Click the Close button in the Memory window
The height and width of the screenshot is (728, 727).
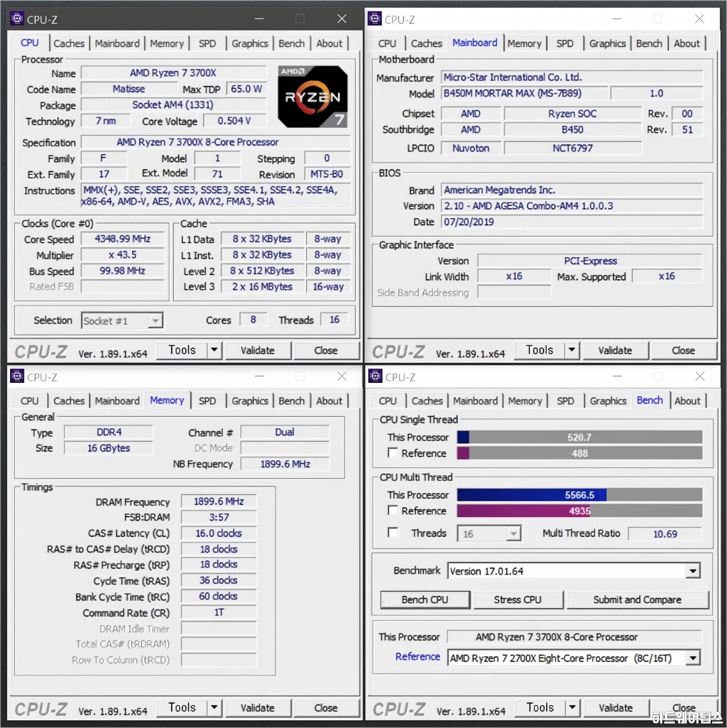pyautogui.click(x=326, y=708)
